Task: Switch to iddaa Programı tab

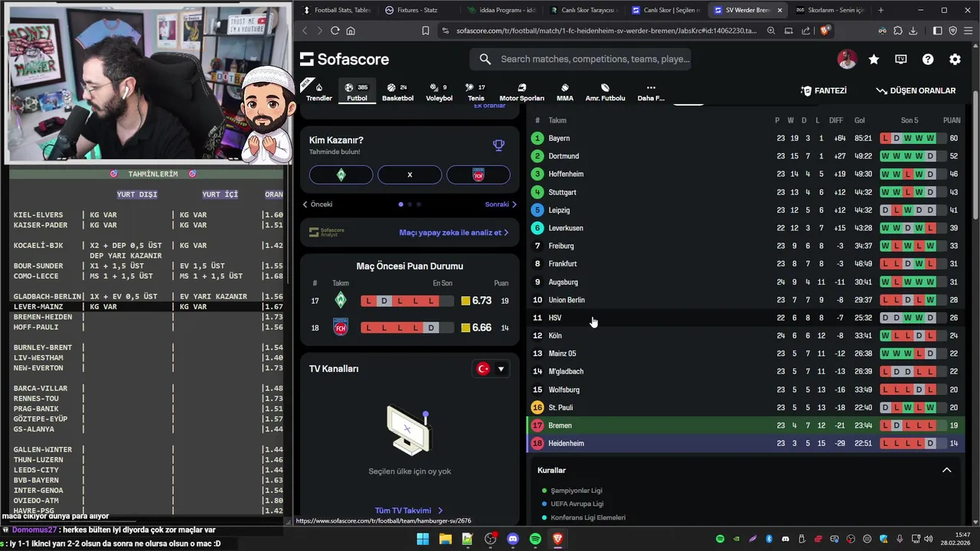Action: pyautogui.click(x=500, y=10)
